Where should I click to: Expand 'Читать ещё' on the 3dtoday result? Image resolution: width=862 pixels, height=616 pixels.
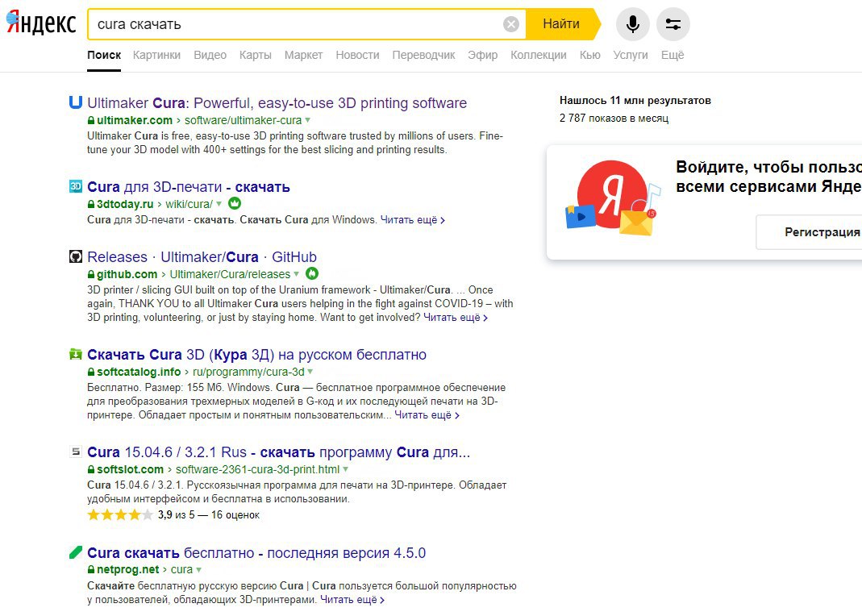(412, 220)
